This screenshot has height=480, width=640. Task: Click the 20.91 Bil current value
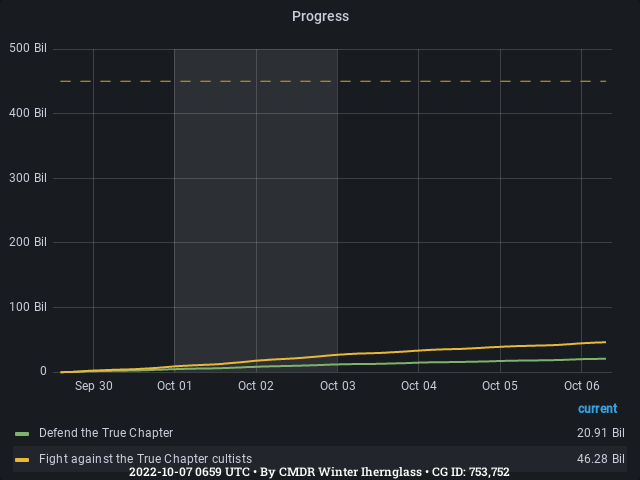[x=600, y=433]
